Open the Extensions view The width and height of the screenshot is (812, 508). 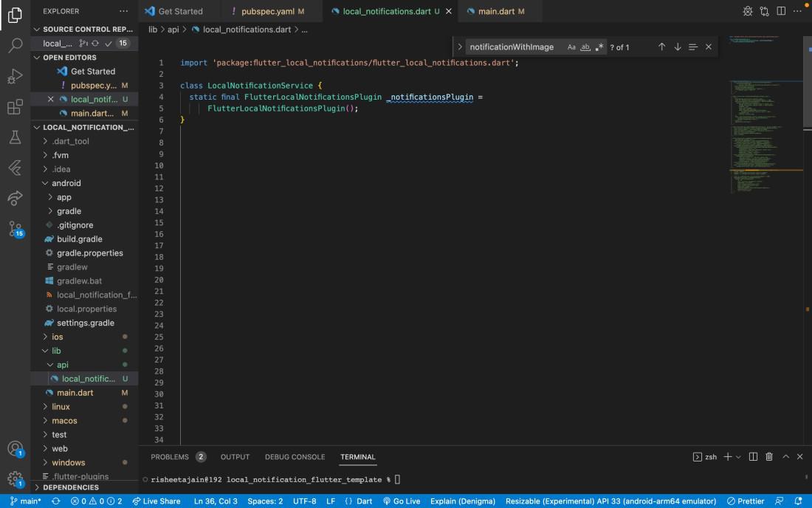tap(15, 108)
